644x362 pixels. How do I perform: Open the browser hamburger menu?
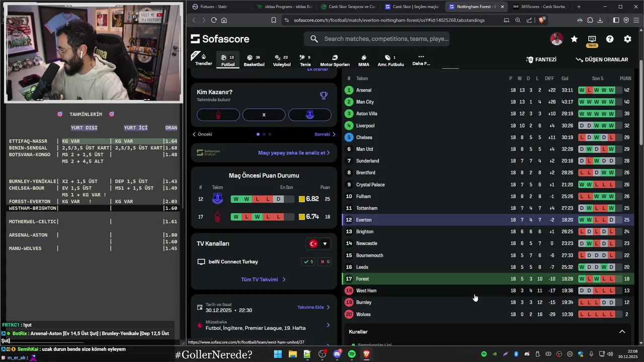pos(636,20)
